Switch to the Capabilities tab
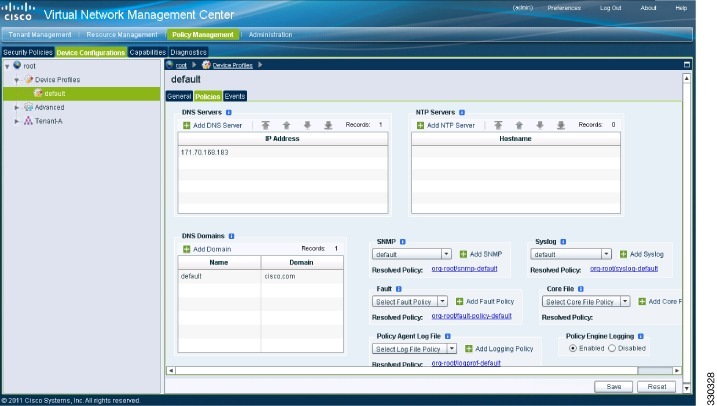717x406 pixels. [147, 53]
